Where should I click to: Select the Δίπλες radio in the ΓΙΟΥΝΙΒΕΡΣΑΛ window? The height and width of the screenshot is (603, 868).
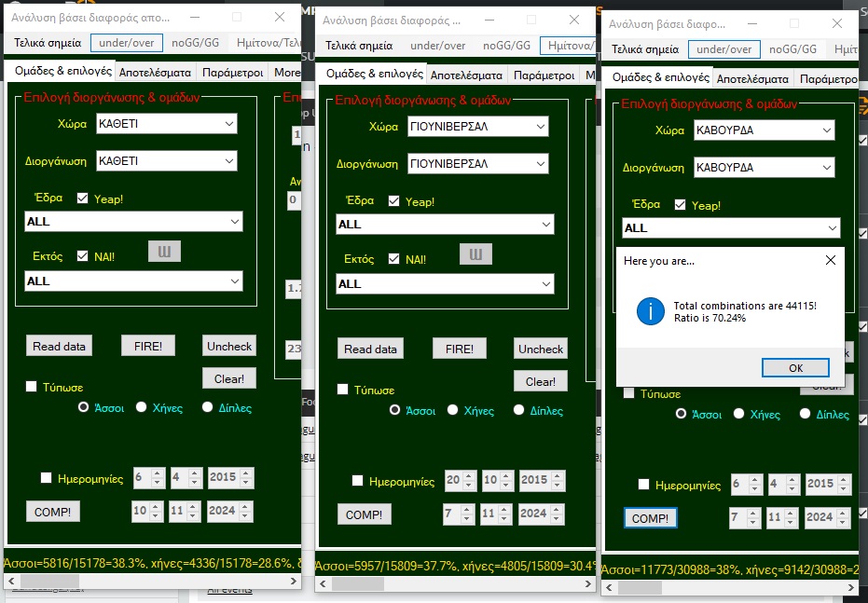pyautogui.click(x=518, y=410)
